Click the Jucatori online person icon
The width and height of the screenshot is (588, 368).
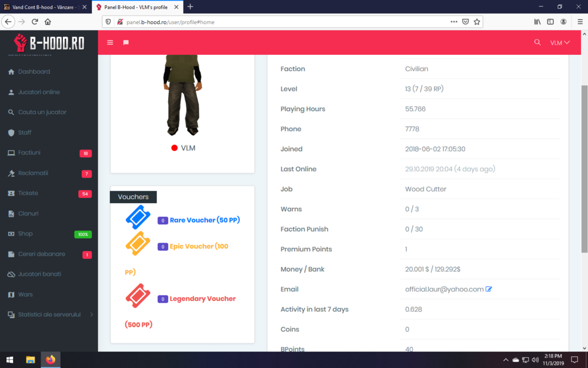(11, 92)
